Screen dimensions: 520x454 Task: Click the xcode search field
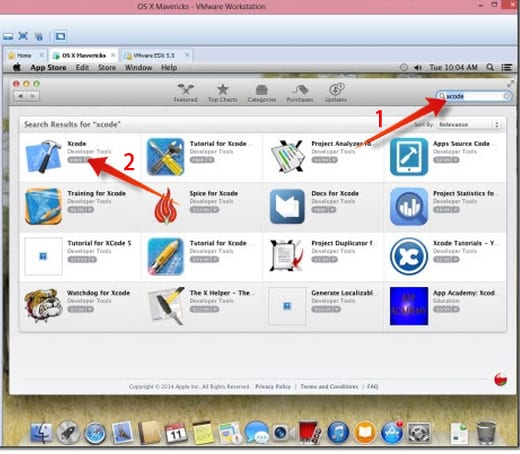tap(474, 96)
